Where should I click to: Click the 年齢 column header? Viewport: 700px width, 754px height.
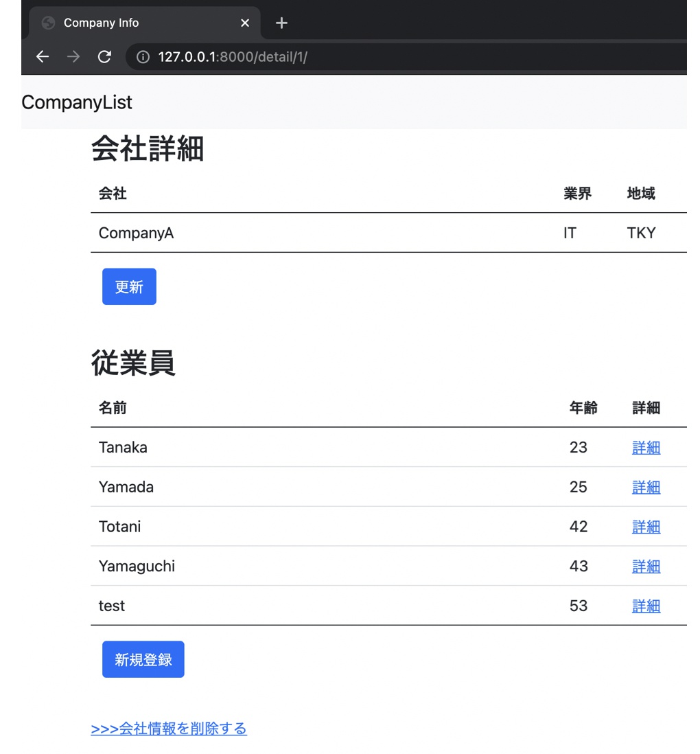tap(583, 407)
